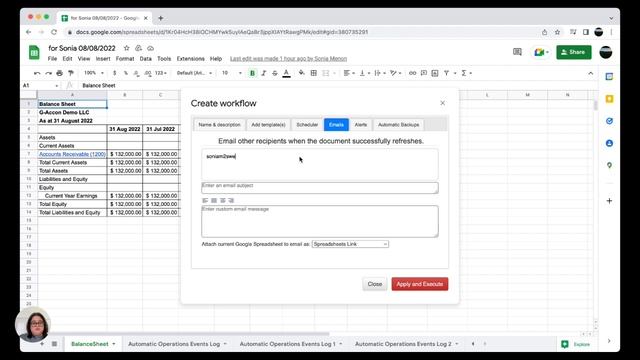Image resolution: width=640 pixels, height=360 pixels.
Task: Open Google Maps side panel icon
Action: [x=609, y=165]
